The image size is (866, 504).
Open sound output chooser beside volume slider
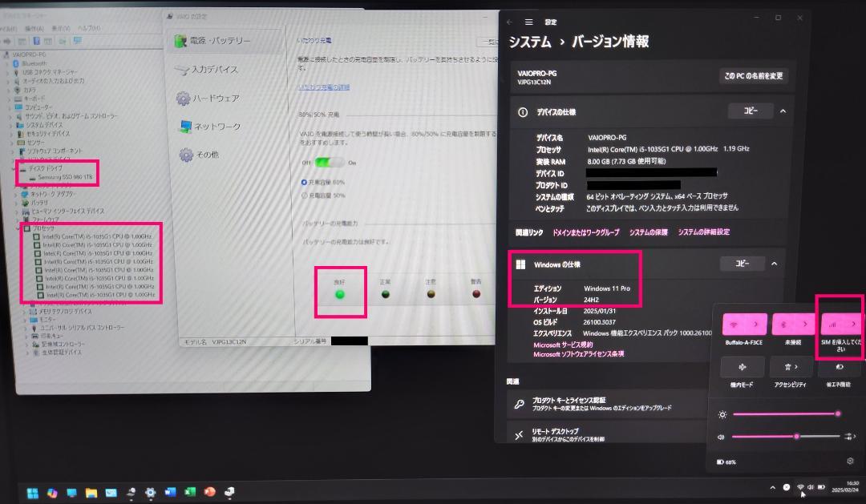pos(850,437)
